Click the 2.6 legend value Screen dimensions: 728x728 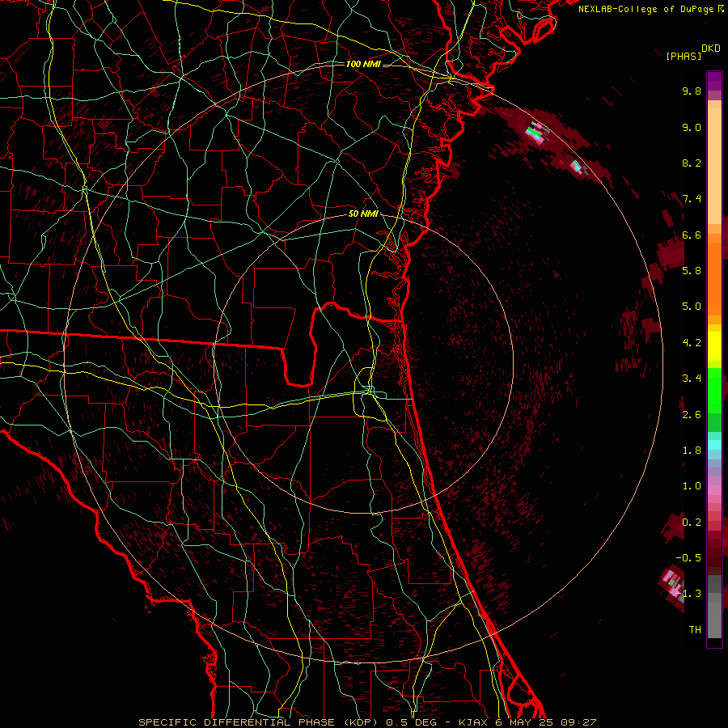[692, 415]
